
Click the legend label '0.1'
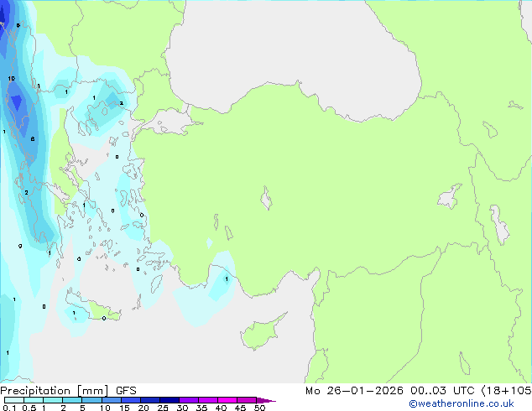[x=9, y=408]
